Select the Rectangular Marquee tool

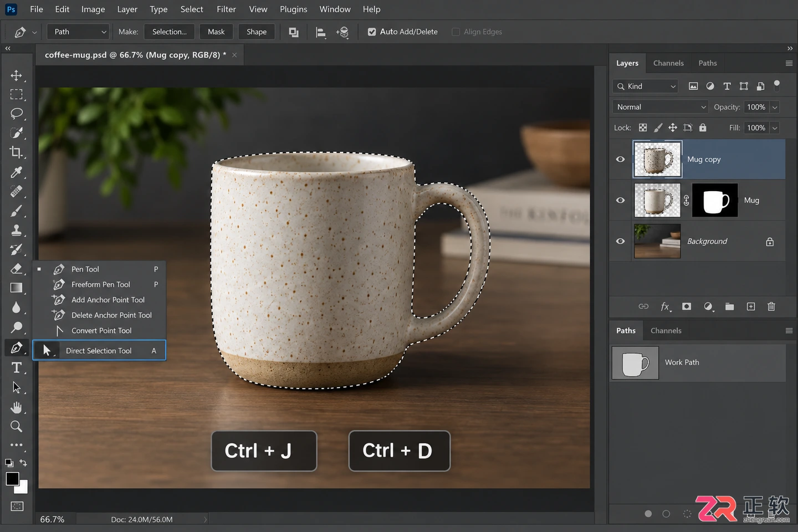click(17, 94)
